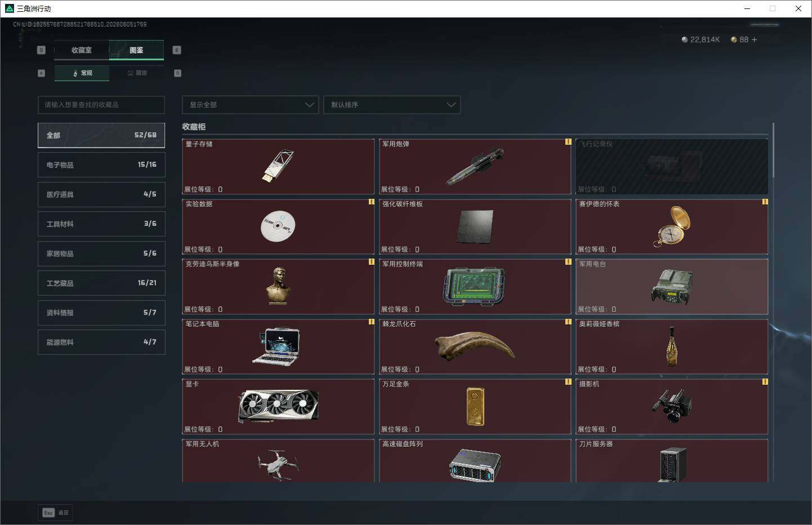Open the 显示全部 filter dropdown
The width and height of the screenshot is (812, 525).
click(x=251, y=105)
